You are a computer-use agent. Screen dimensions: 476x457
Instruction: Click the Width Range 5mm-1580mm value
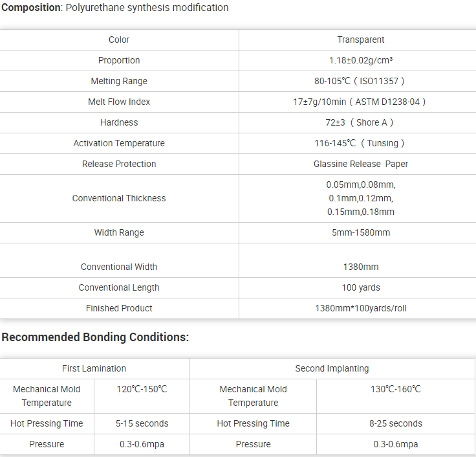361,233
